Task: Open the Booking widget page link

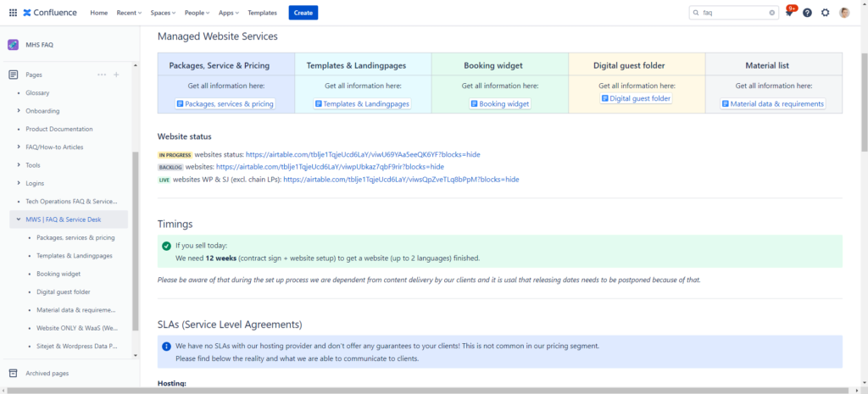Action: tap(500, 103)
